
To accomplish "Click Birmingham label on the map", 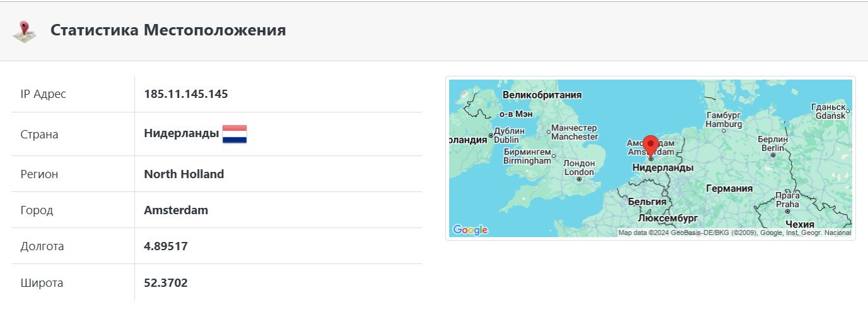I will pos(527,156).
